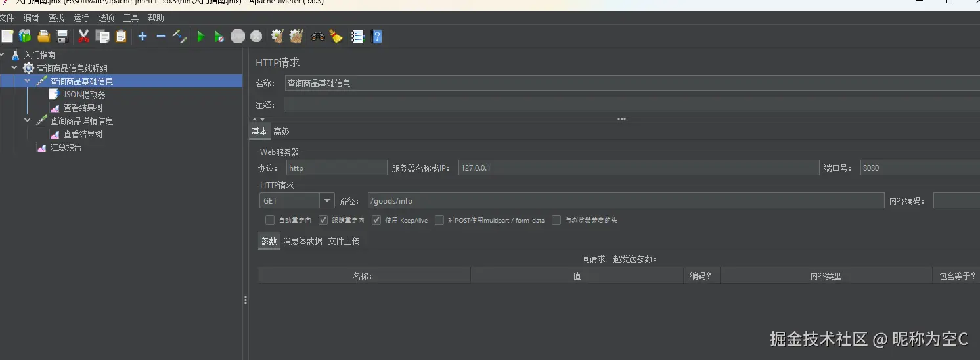980x360 pixels.
Task: Switch to the 消息体数据 tab
Action: 302,241
